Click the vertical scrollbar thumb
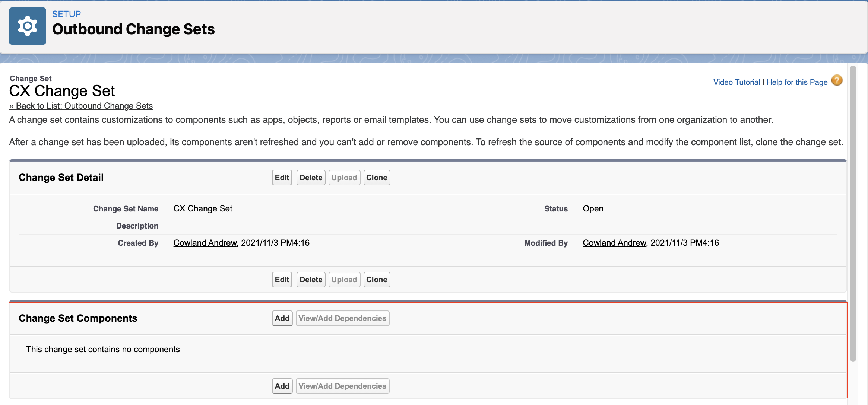868x405 pixels. click(x=853, y=213)
